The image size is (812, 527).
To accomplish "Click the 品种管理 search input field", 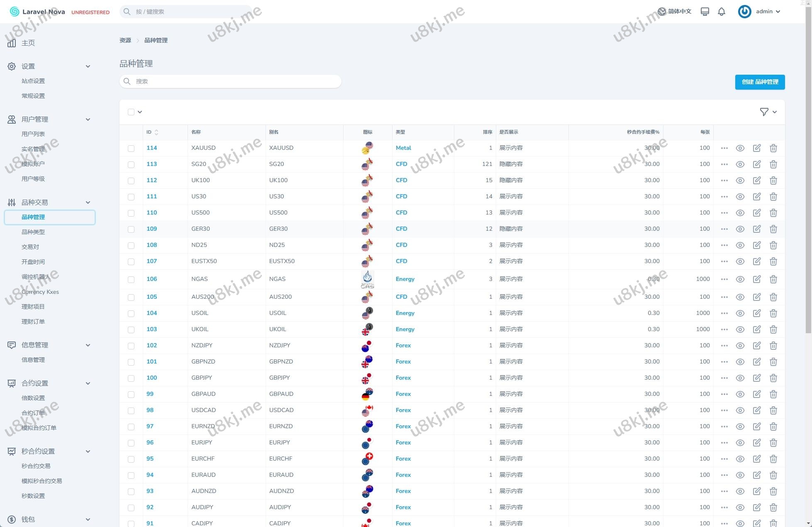I will pyautogui.click(x=230, y=81).
